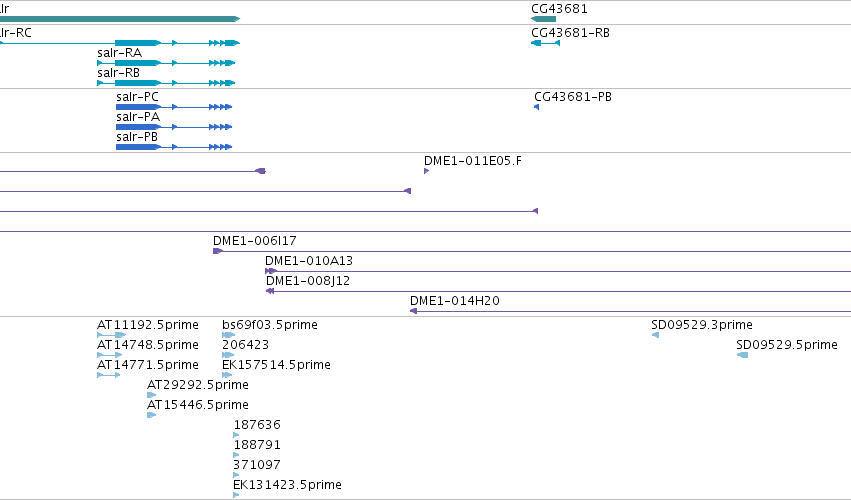Click the 371097 label
Image resolution: width=851 pixels, height=500 pixels.
pos(257,465)
